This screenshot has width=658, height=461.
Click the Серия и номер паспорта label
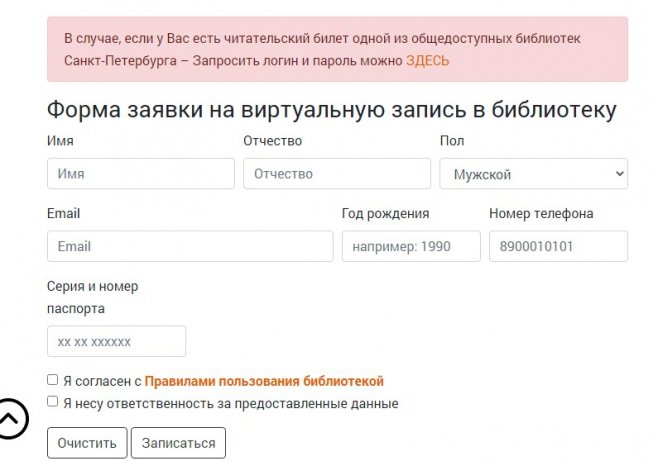click(92, 297)
